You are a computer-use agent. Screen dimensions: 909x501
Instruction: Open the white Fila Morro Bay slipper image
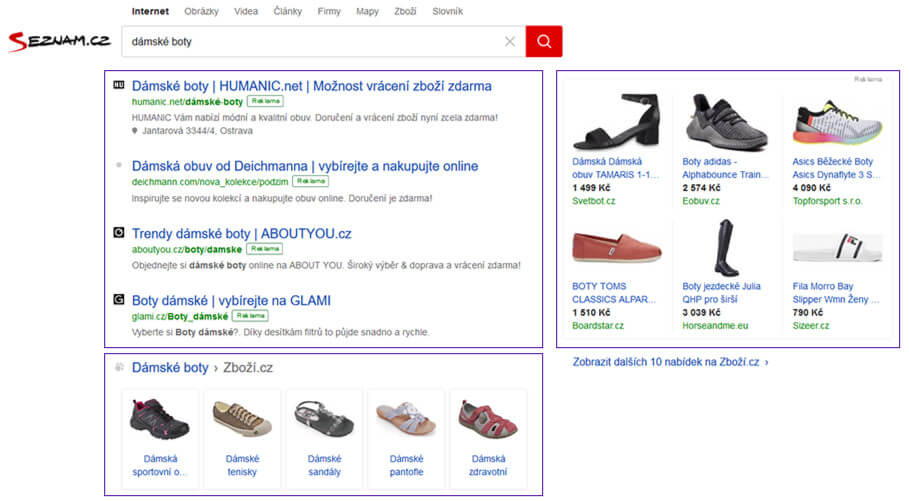pos(837,247)
